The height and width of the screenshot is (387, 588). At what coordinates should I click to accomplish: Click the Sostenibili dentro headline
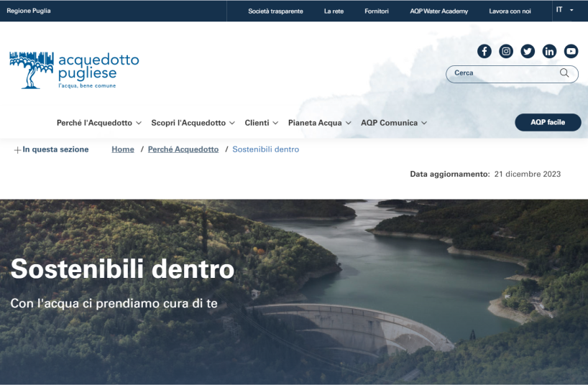pos(122,269)
